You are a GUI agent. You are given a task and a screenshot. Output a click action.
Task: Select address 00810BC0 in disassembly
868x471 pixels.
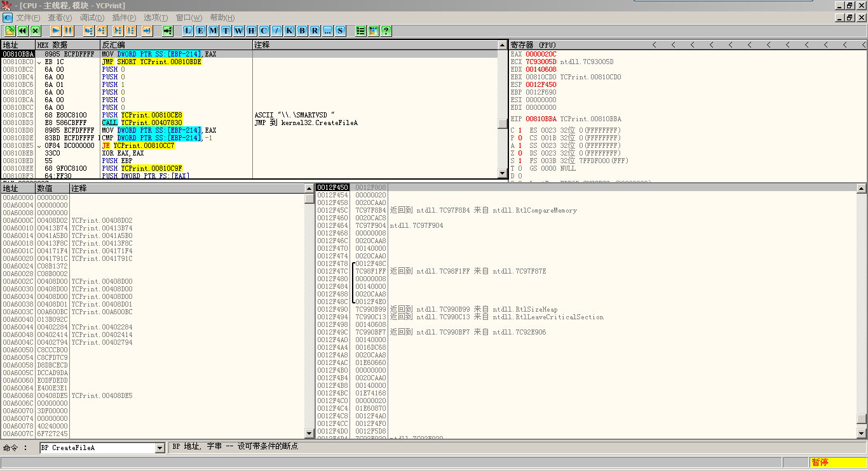18,62
